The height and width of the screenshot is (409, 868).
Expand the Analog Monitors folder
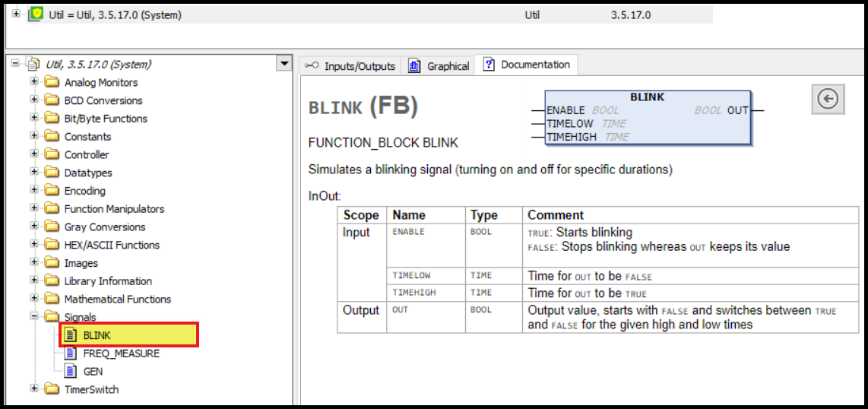coord(34,82)
